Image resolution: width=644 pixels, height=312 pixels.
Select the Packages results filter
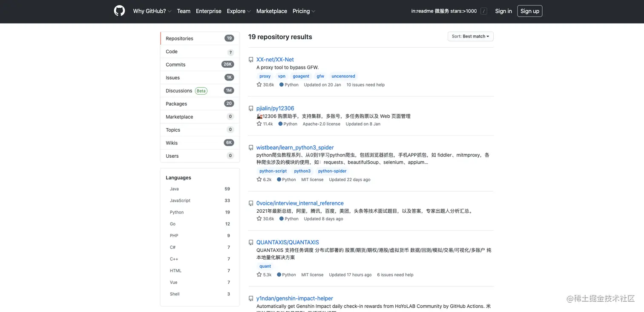[200, 104]
